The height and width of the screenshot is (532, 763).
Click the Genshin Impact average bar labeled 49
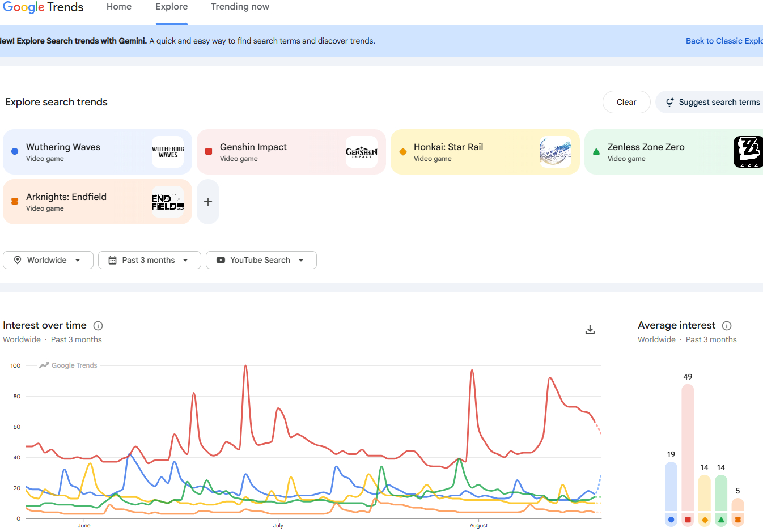pyautogui.click(x=688, y=448)
